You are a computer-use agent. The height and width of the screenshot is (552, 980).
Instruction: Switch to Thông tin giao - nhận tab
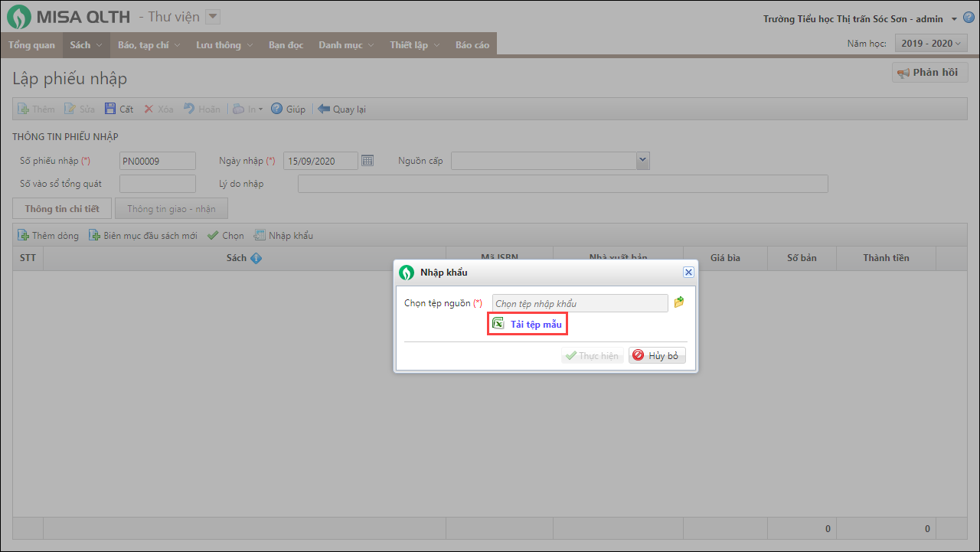tap(171, 208)
